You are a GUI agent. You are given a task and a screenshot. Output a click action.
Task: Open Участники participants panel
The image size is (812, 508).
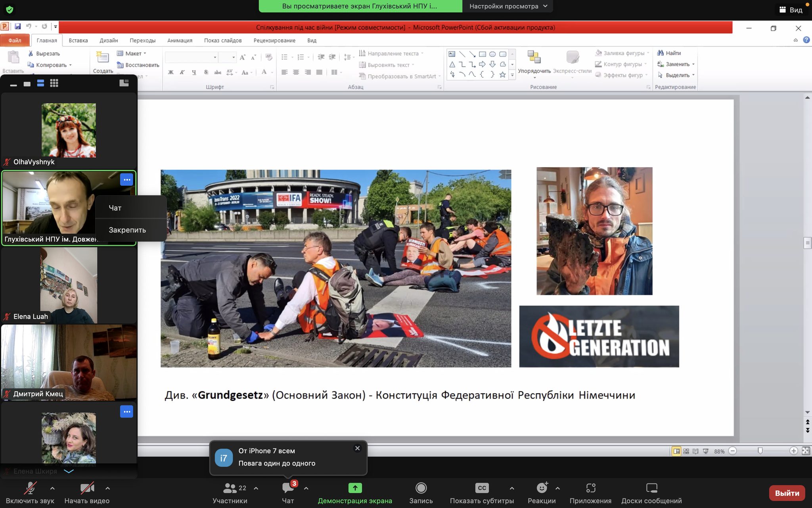230,493
